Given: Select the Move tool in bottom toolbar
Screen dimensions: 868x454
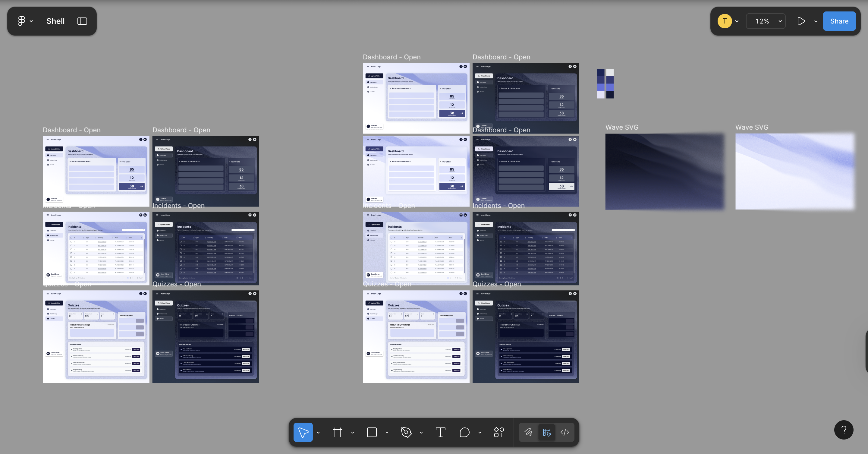Looking at the screenshot, I should click(303, 432).
